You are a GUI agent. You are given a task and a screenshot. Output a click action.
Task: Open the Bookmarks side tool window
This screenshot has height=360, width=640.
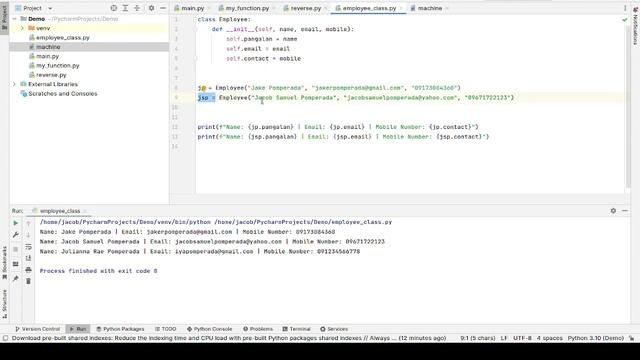pos(4,262)
